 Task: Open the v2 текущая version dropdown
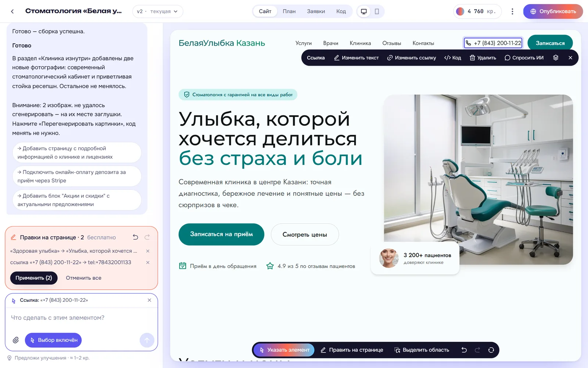pos(158,11)
